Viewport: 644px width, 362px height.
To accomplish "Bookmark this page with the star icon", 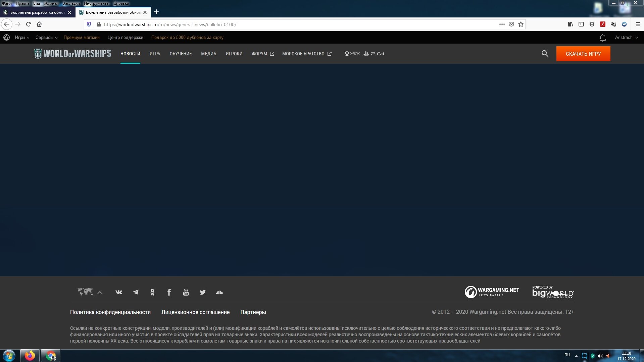I will [521, 24].
